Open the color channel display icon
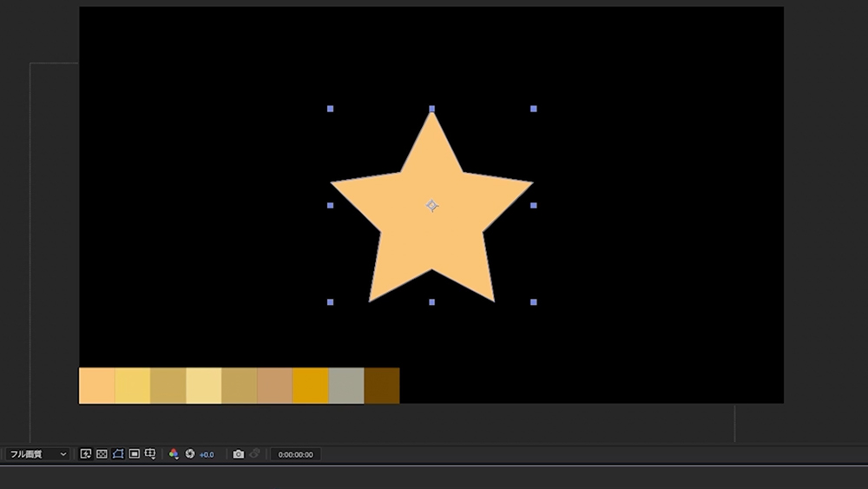The height and width of the screenshot is (489, 868). point(174,454)
